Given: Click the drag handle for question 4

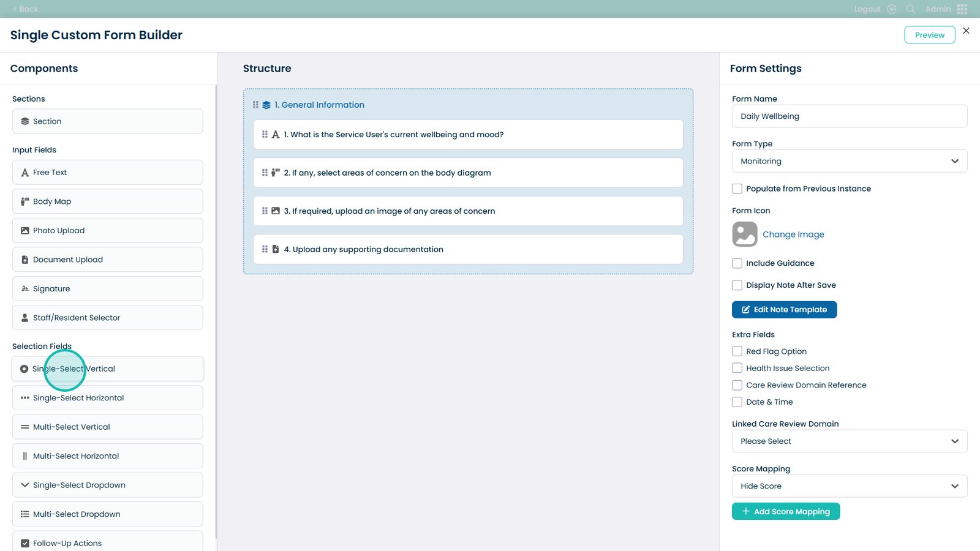Looking at the screenshot, I should 265,249.
